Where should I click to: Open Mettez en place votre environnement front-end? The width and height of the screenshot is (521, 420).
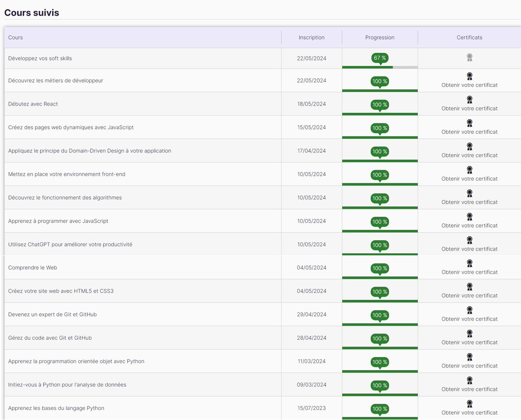67,174
